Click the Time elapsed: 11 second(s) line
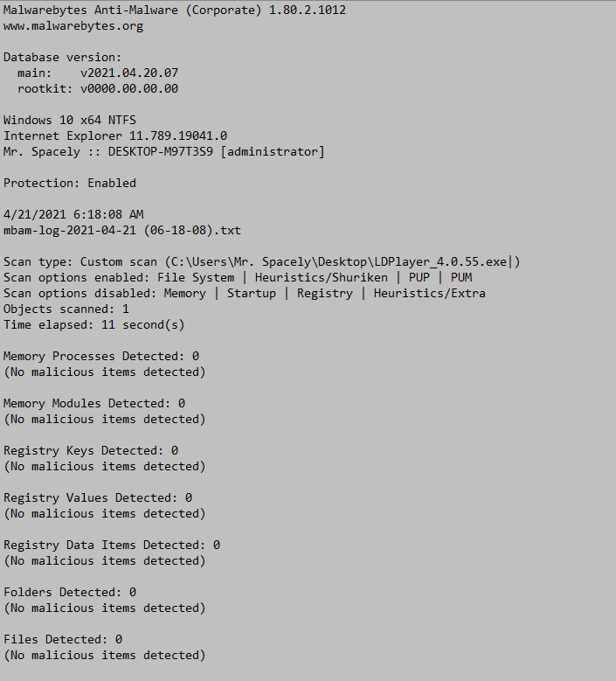Viewport: 616px width, 681px height. [94, 325]
